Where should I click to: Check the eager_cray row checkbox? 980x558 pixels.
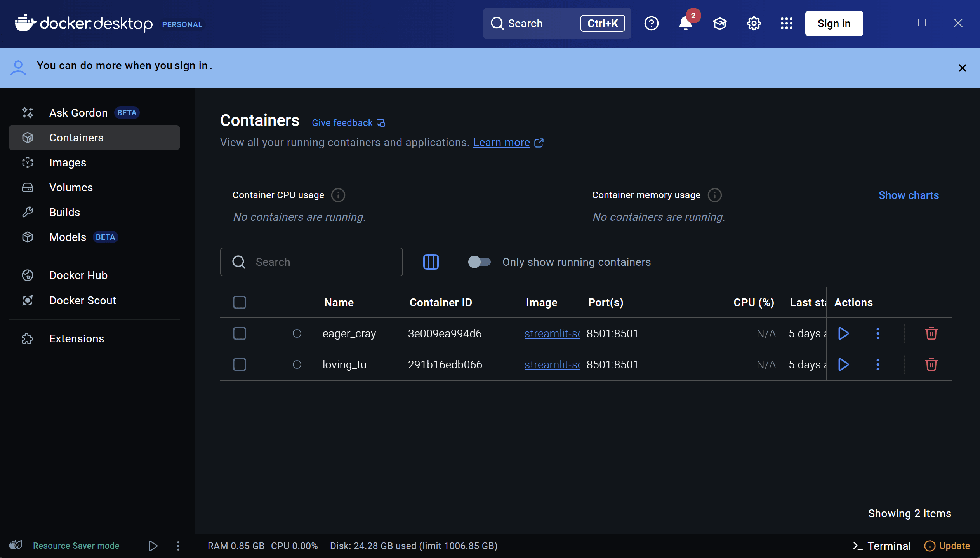click(x=239, y=333)
